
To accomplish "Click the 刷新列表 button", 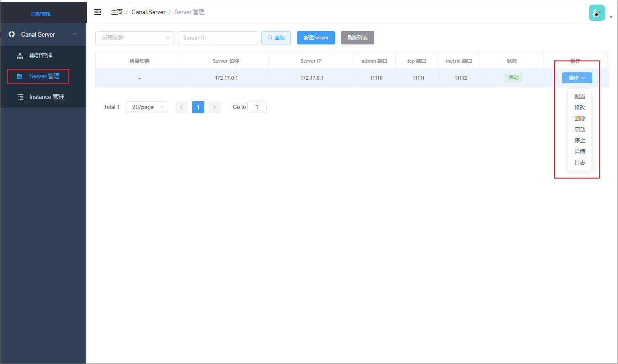I will 357,38.
